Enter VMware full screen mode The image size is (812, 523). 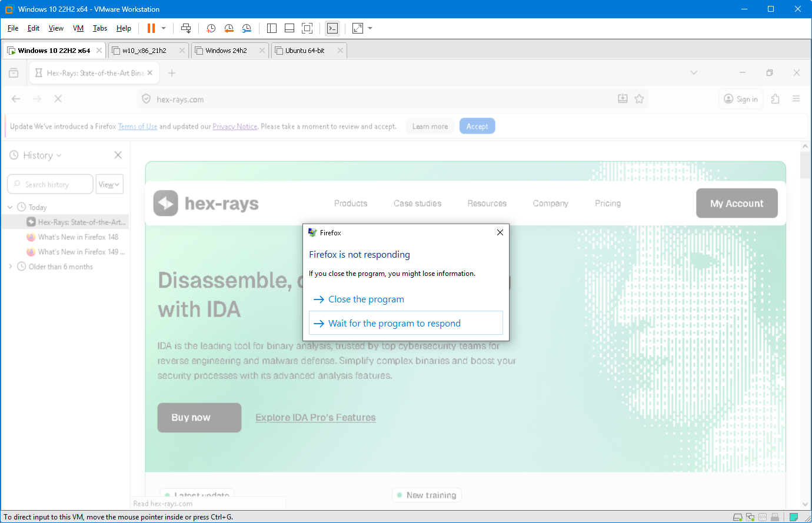[307, 28]
